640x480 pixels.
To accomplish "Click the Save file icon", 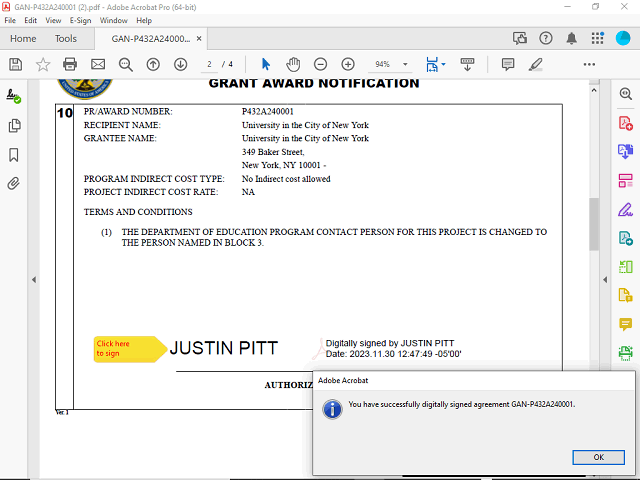I will pos(15,64).
